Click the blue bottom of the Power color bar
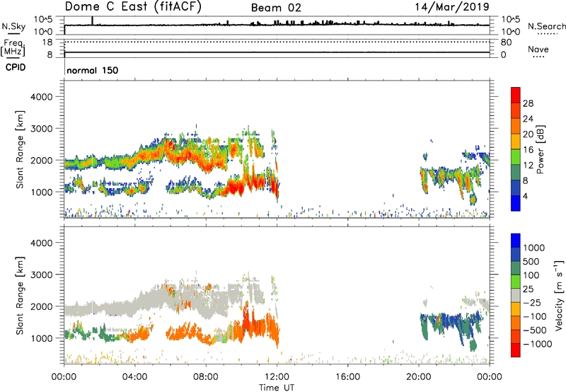 [516, 203]
